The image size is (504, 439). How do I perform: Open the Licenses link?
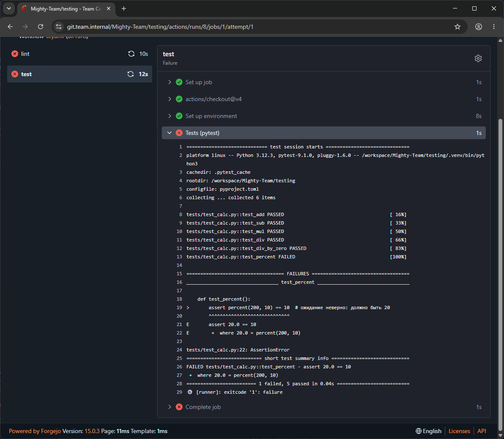pyautogui.click(x=459, y=431)
